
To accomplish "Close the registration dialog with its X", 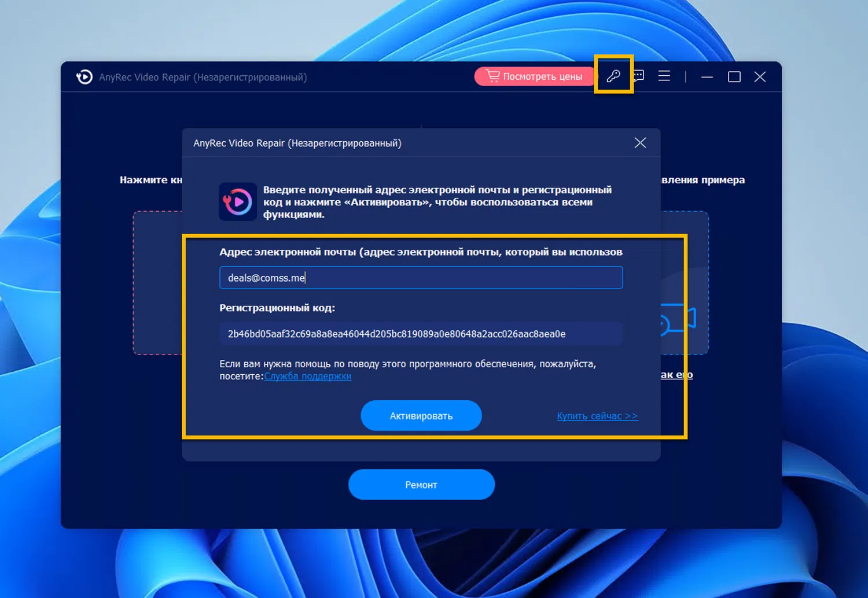I will (640, 142).
